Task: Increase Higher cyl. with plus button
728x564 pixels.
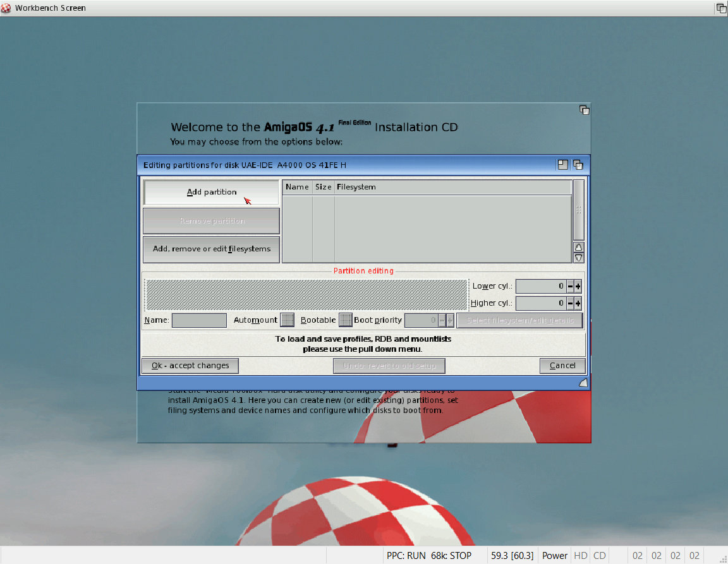Action: (578, 303)
